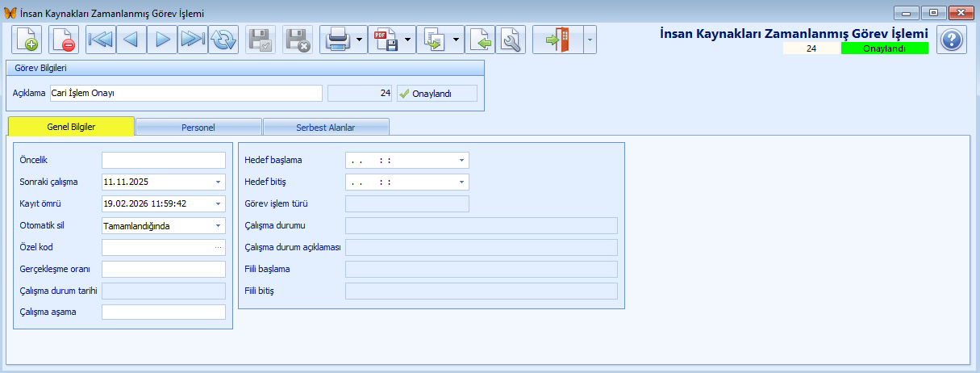Open the Serbest Alanlar tab

click(326, 128)
